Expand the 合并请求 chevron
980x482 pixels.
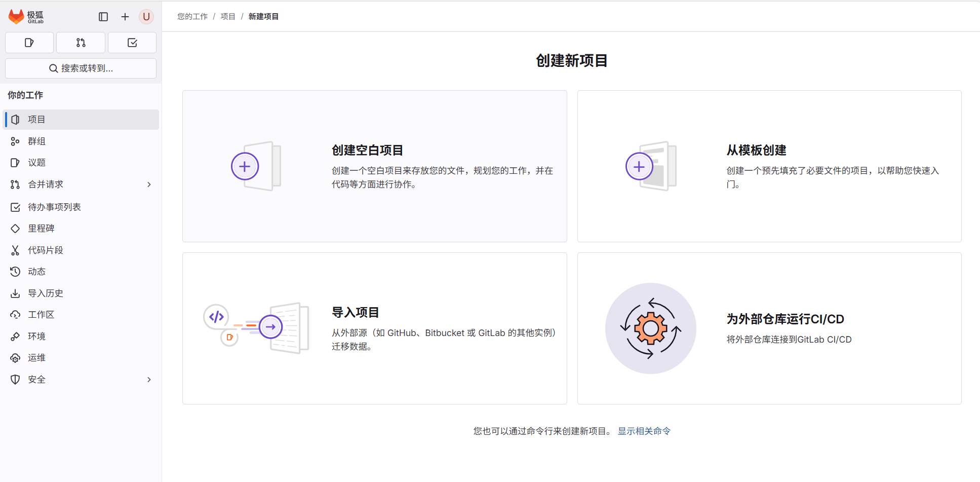pos(149,184)
